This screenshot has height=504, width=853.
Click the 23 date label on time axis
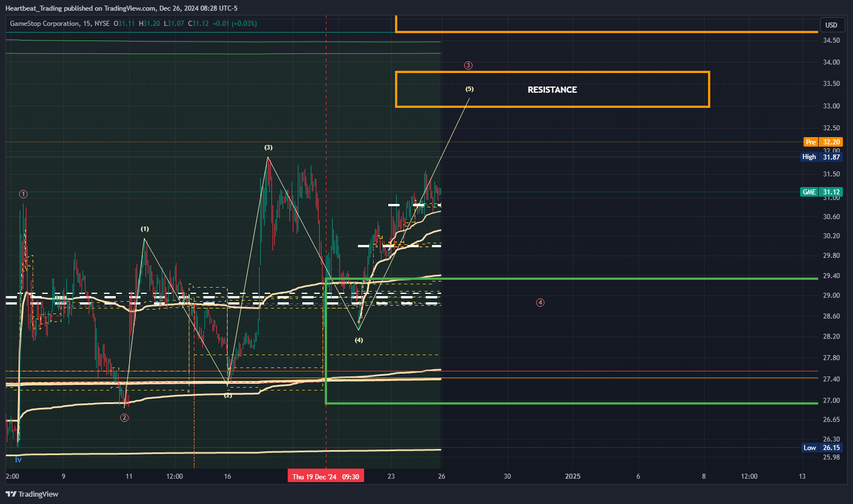(391, 476)
